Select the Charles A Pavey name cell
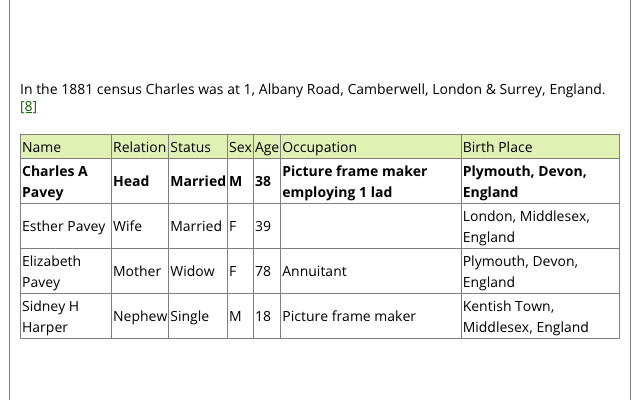 [66, 181]
